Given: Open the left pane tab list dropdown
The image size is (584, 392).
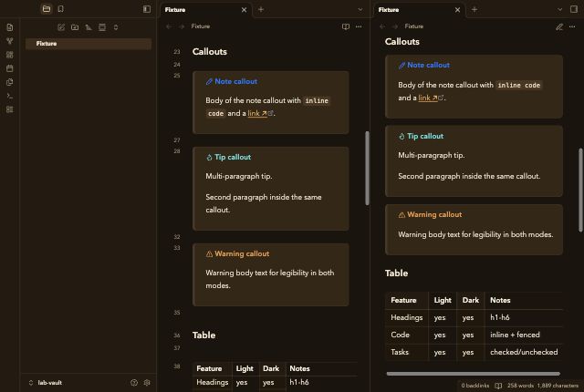Looking at the screenshot, I should click(360, 9).
